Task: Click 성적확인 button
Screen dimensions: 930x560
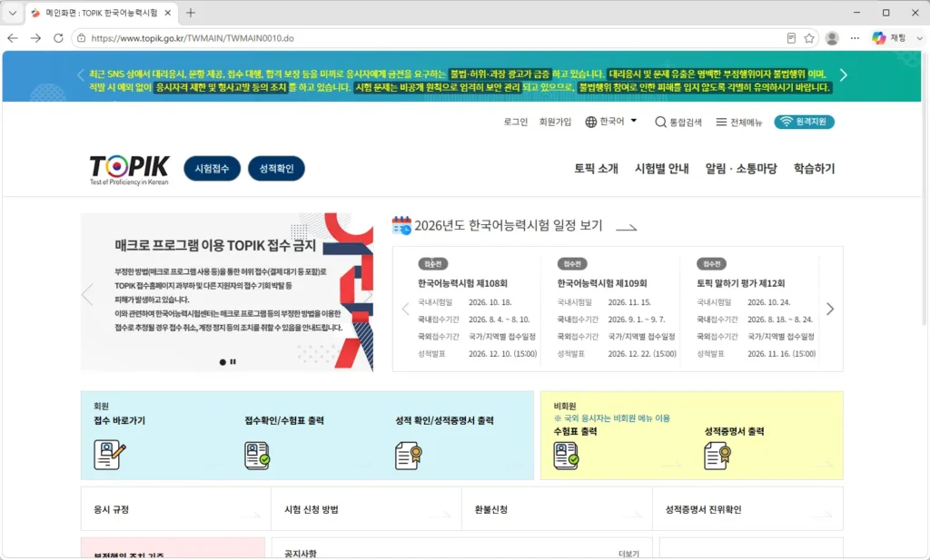Action: pos(276,168)
